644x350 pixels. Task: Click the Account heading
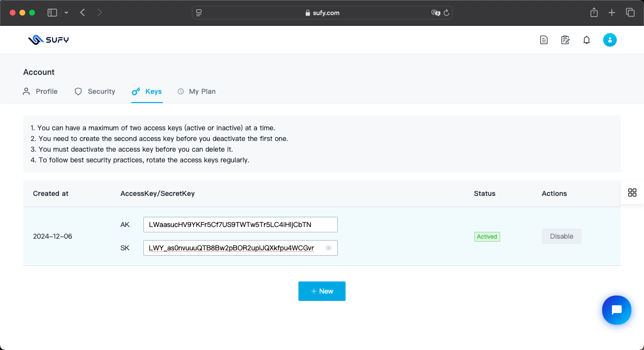pyautogui.click(x=39, y=72)
